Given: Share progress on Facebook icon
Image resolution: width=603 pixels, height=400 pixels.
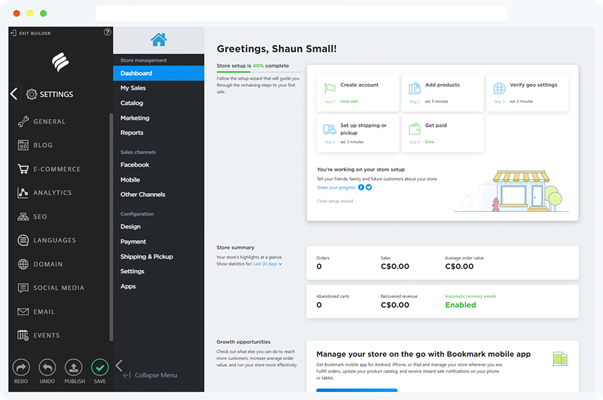Looking at the screenshot, I should point(361,187).
